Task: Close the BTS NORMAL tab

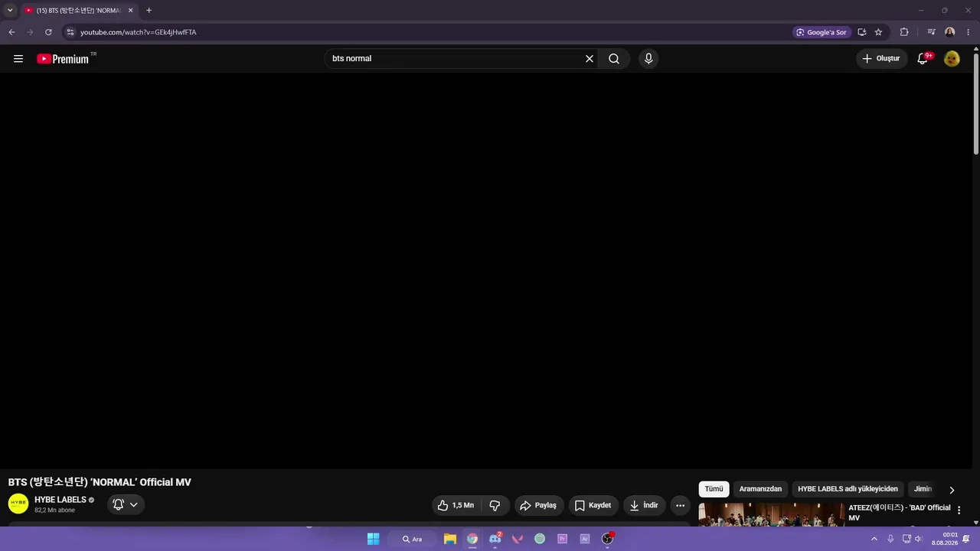Action: [131, 11]
